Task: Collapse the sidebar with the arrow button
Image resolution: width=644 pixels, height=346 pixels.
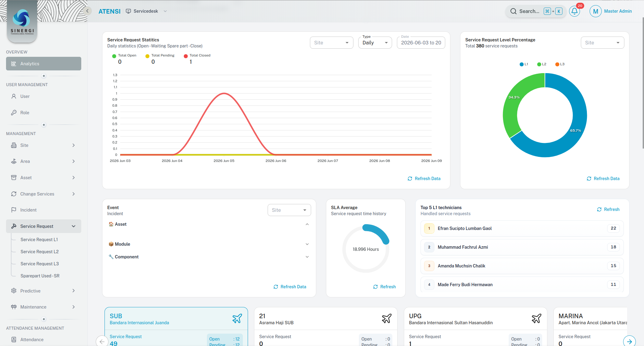Action: tap(87, 11)
